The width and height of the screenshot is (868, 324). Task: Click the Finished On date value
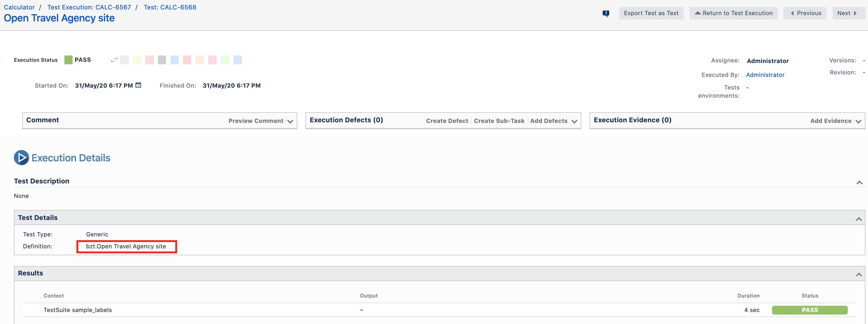(231, 85)
